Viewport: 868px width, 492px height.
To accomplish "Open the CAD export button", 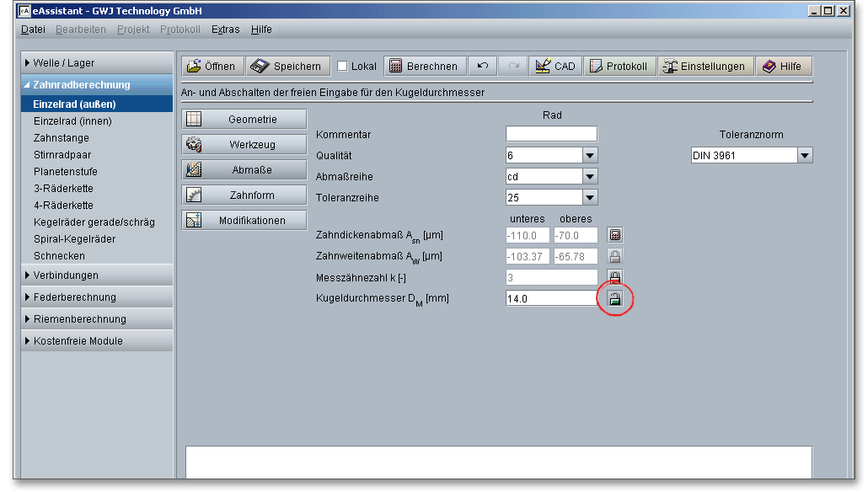I will (x=555, y=67).
